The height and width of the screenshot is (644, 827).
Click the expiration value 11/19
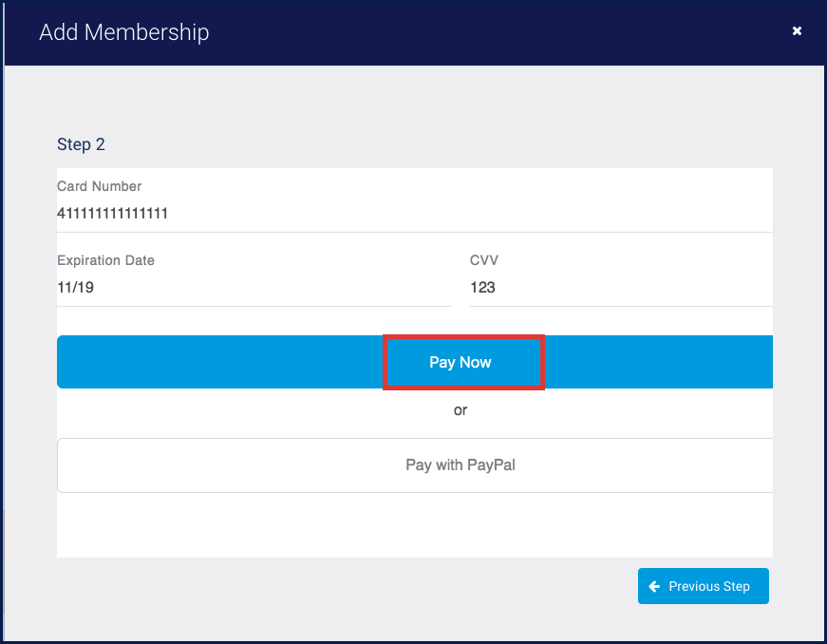click(x=76, y=288)
